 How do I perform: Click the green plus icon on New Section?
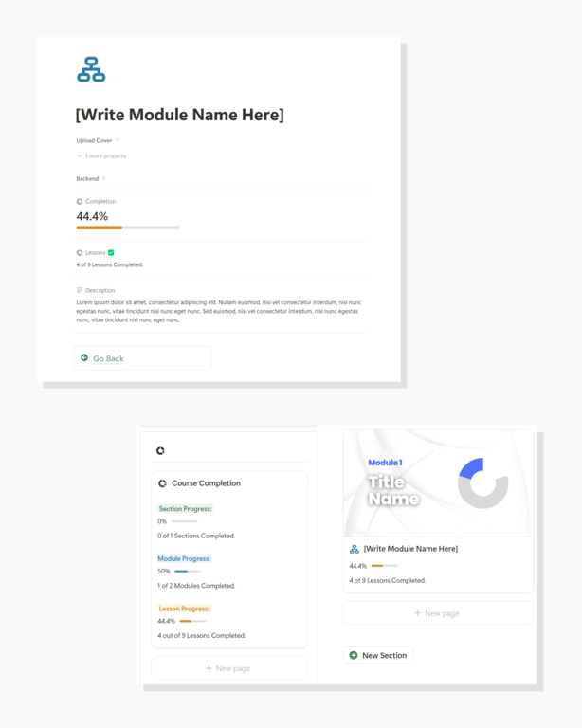[x=354, y=655]
